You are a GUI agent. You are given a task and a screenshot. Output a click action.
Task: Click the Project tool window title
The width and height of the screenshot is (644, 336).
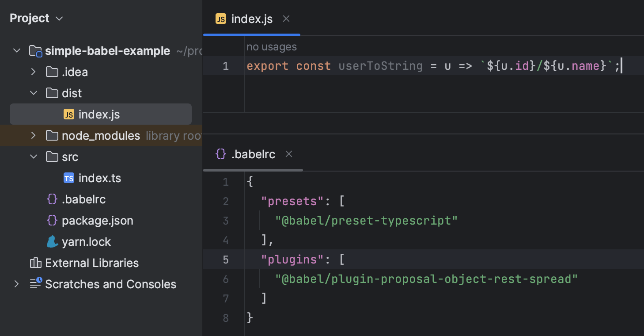[30, 18]
